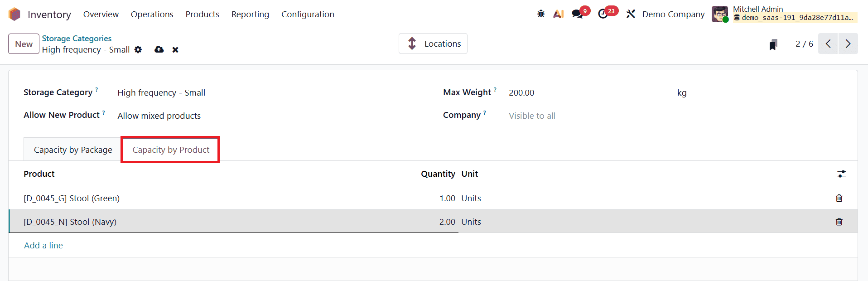Open the record actions gear icon
This screenshot has width=868, height=281.
coord(138,49)
